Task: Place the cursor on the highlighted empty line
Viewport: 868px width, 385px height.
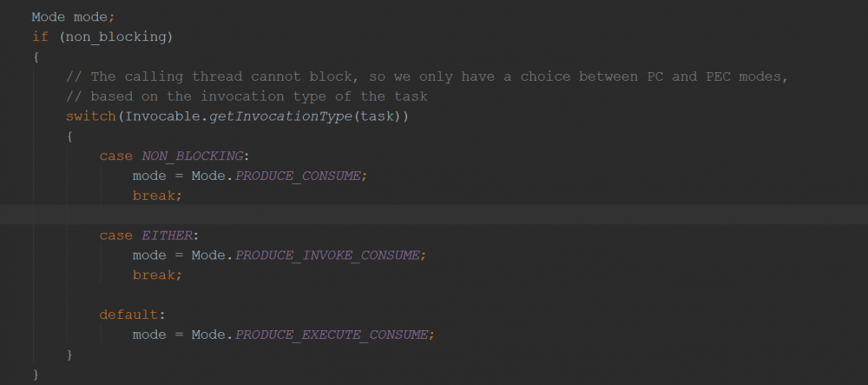Action: point(434,216)
